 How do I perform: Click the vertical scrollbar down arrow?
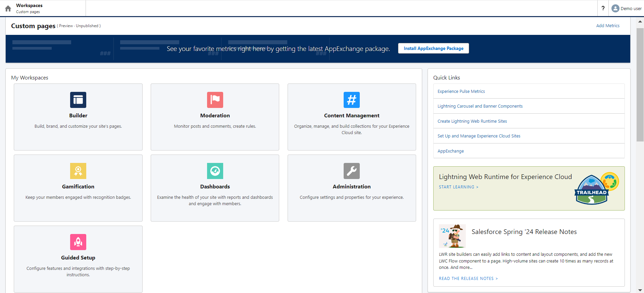(x=640, y=290)
